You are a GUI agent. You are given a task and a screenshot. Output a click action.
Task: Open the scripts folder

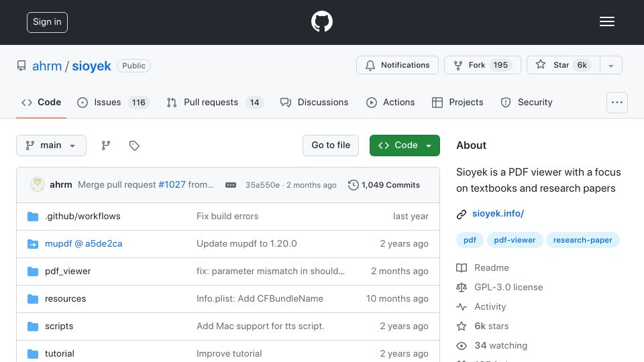point(59,326)
